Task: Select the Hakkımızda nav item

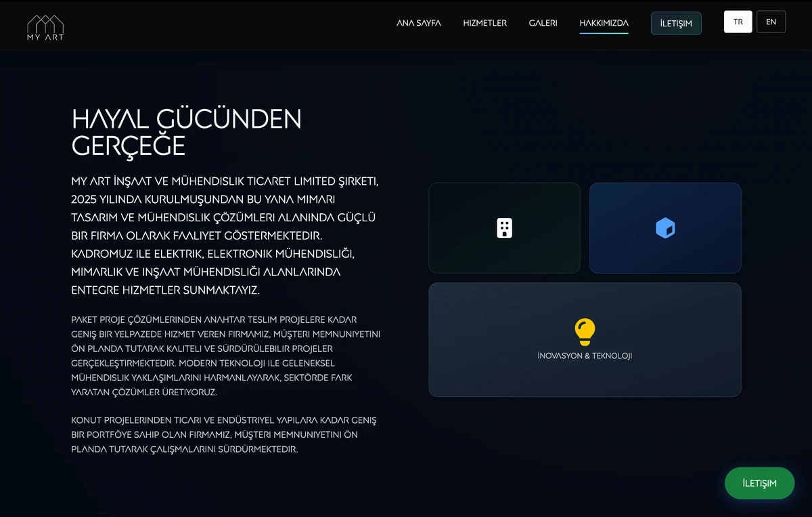Action: [x=604, y=23]
